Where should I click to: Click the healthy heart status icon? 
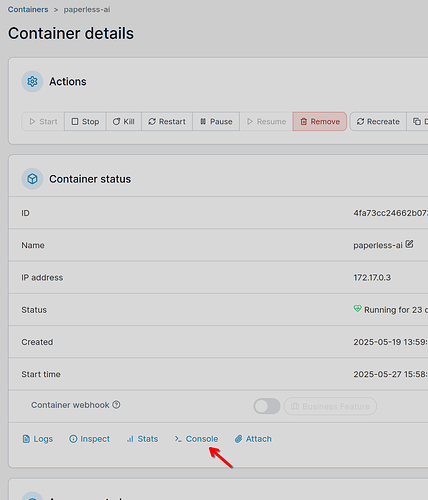(x=357, y=309)
